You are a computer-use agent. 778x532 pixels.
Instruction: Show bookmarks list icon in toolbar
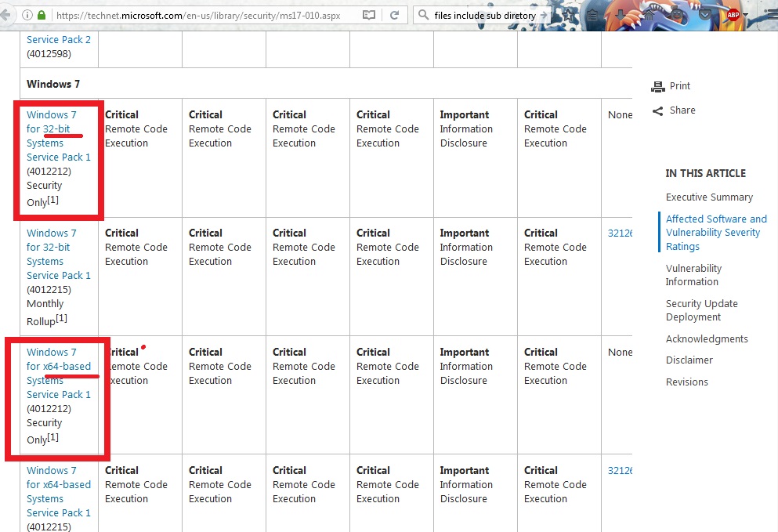tap(592, 15)
